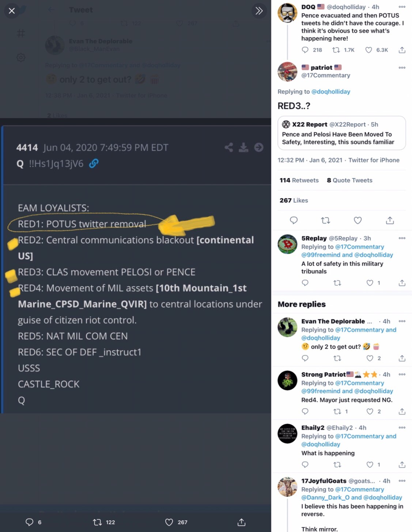412x532 pixels.
Task: Open the link icon beside Q tripcode
Action: coord(94,163)
